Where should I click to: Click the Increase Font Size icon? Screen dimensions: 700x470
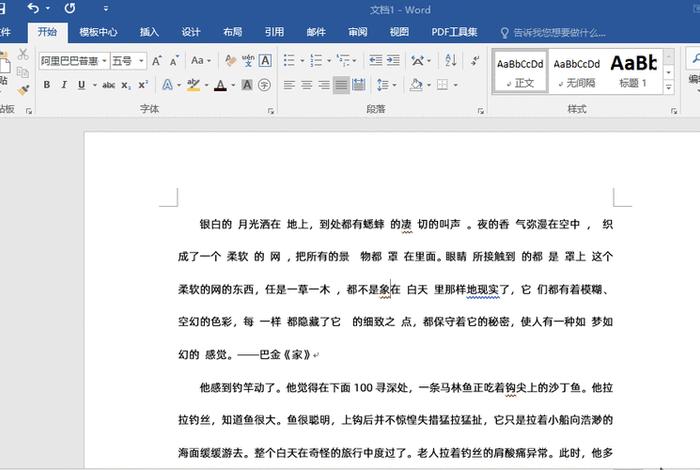157,61
